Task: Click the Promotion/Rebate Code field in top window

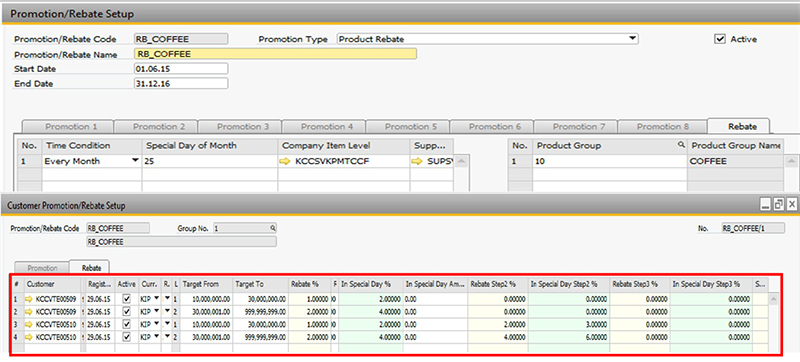Action: [181, 39]
